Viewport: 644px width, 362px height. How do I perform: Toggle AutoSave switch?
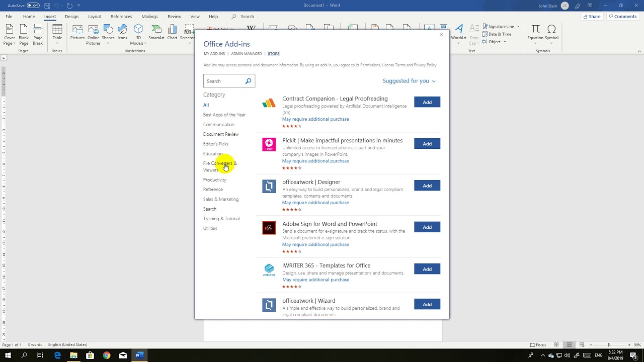pyautogui.click(x=33, y=6)
